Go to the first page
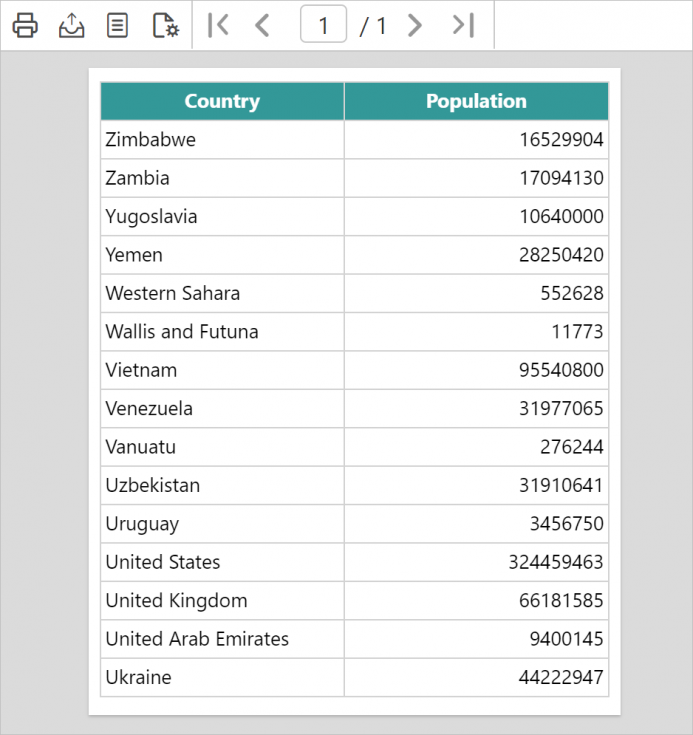Image resolution: width=693 pixels, height=735 pixels. pos(218,25)
